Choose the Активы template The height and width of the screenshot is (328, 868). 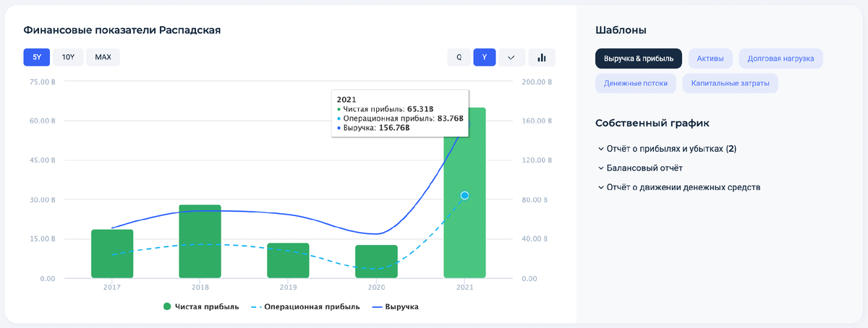click(710, 58)
